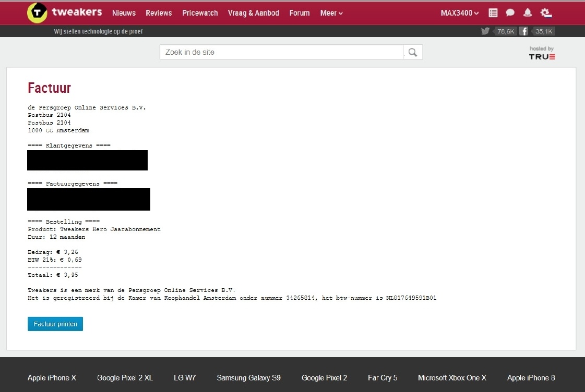Screen dimensions: 585x392
Task: Click the 35,1K Facebook count
Action: click(x=544, y=31)
